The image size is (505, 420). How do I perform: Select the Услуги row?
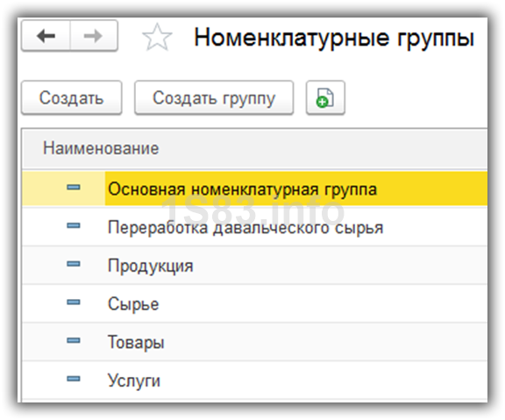(x=255, y=381)
